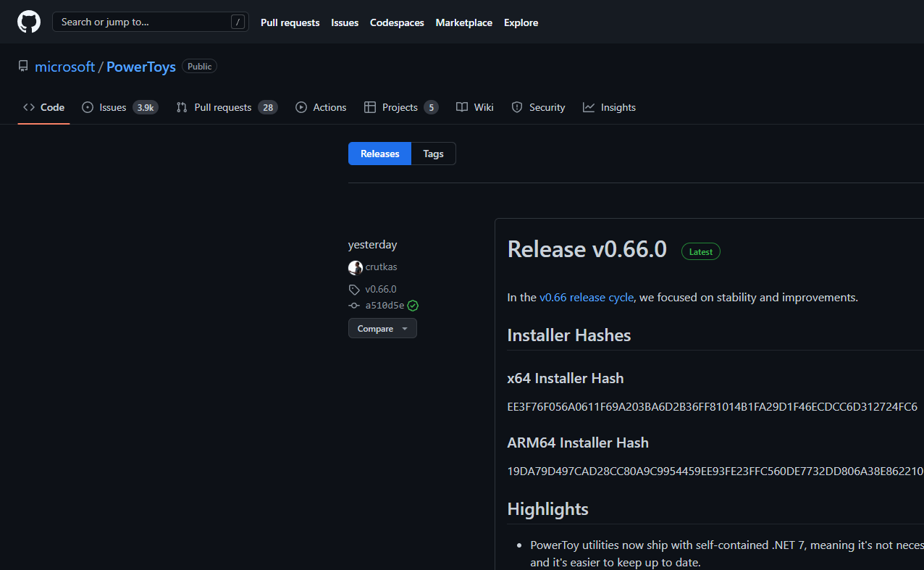This screenshot has height=570, width=924.
Task: Click the pull request branch icon
Action: pyautogui.click(x=182, y=107)
